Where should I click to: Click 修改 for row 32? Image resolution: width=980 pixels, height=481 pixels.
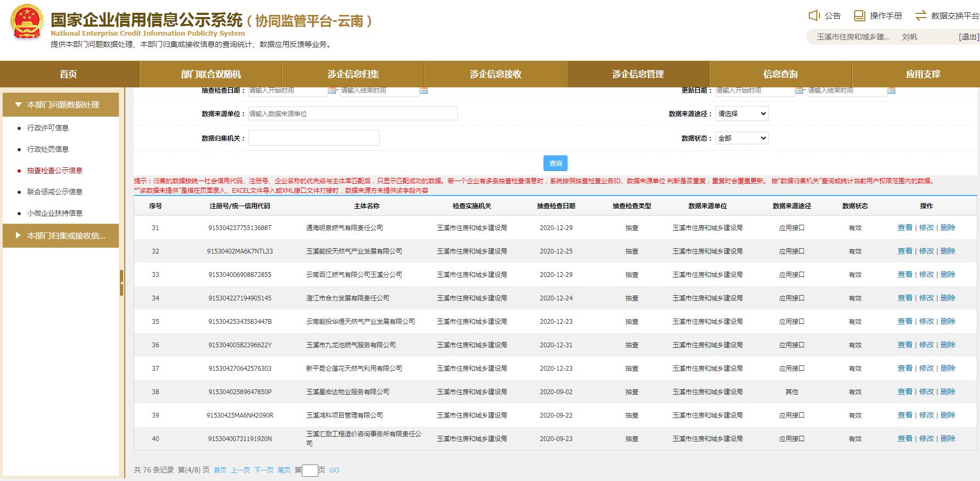(x=927, y=251)
